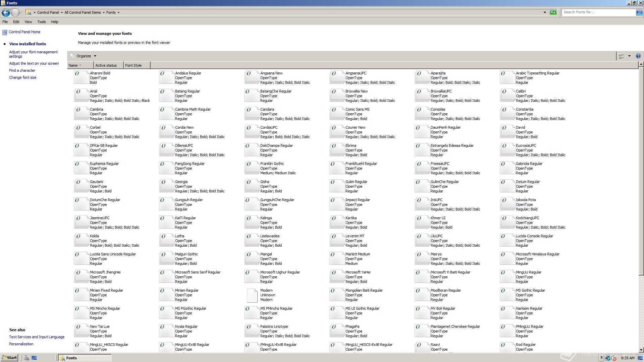The height and width of the screenshot is (362, 644).
Task: Click View installed fonts link
Action: point(28,44)
